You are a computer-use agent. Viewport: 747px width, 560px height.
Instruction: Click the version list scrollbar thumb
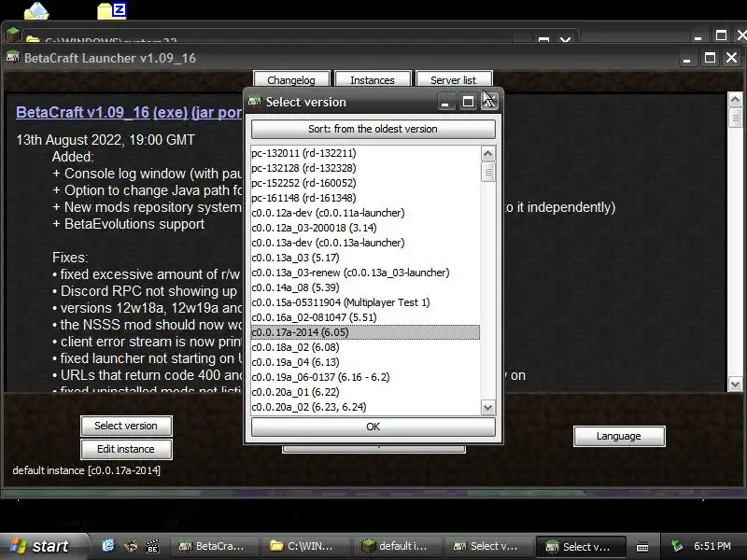point(487,172)
